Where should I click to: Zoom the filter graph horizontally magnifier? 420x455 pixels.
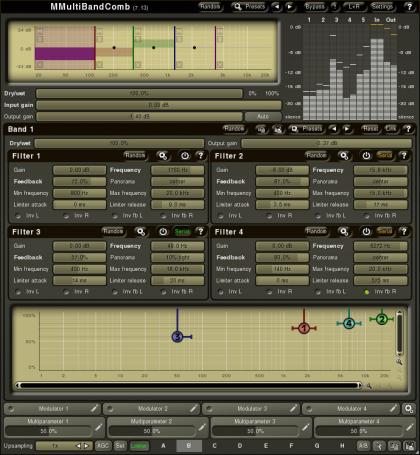pyautogui.click(x=369, y=386)
